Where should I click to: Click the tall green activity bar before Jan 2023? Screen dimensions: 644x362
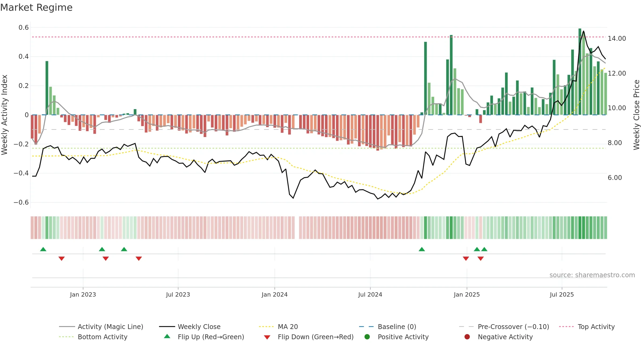47,88
